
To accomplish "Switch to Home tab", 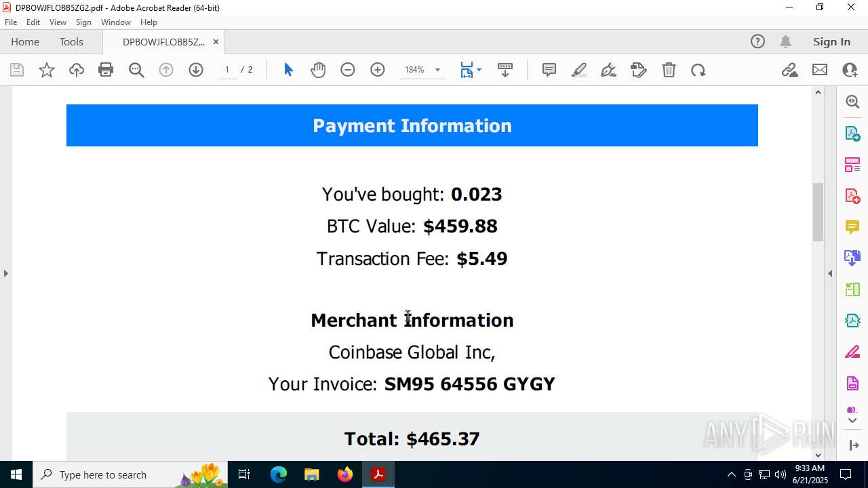I will [25, 41].
